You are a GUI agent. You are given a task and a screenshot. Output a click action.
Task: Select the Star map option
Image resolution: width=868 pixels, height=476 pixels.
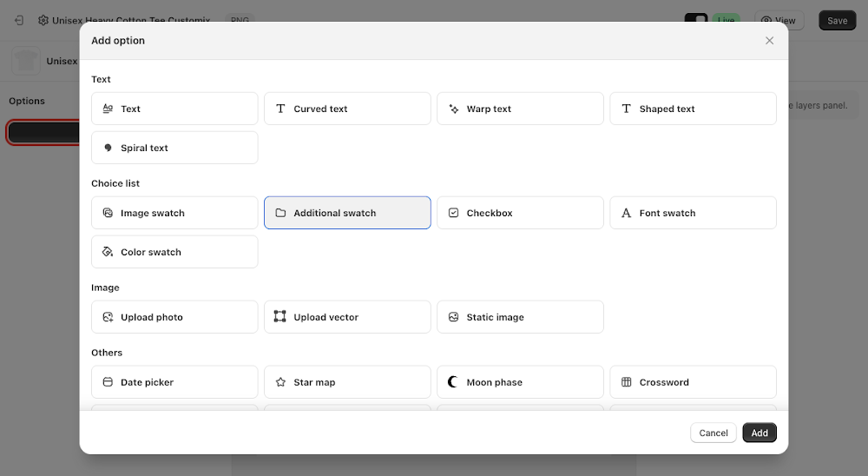click(347, 382)
